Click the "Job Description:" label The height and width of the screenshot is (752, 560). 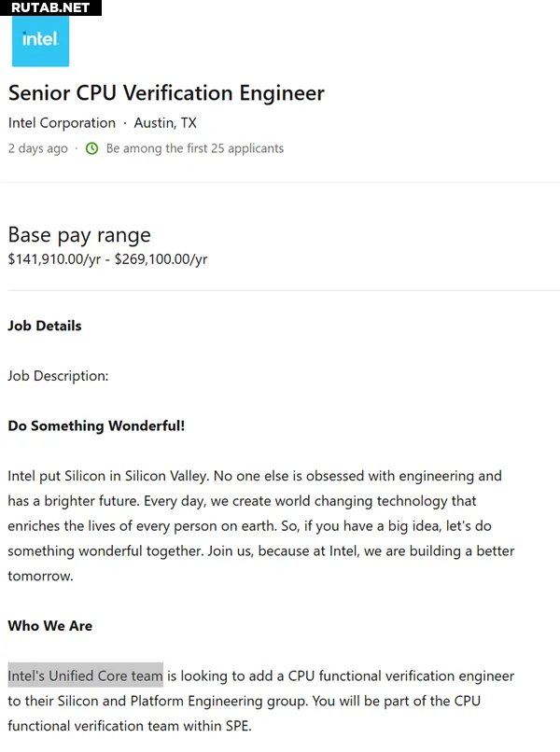coord(58,376)
